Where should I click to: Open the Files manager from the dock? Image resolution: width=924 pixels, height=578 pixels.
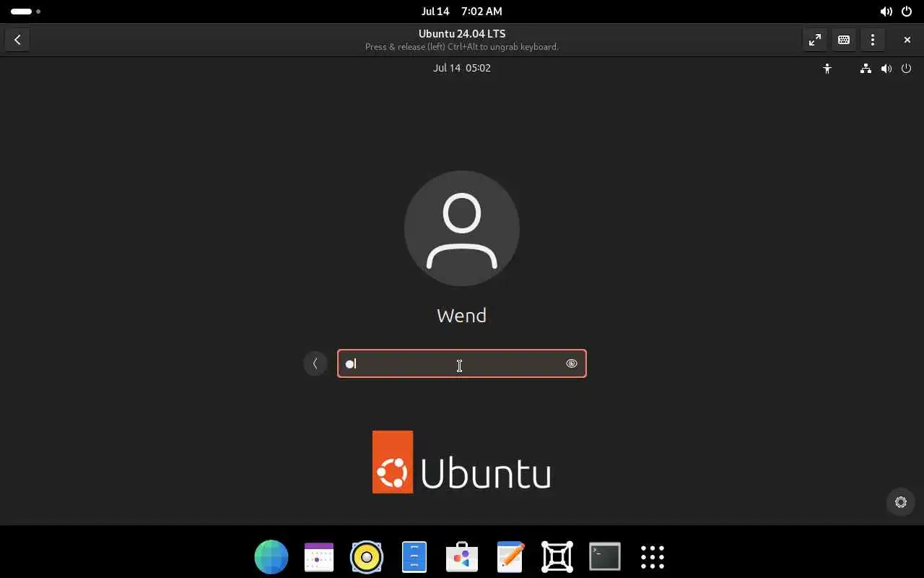click(x=414, y=557)
